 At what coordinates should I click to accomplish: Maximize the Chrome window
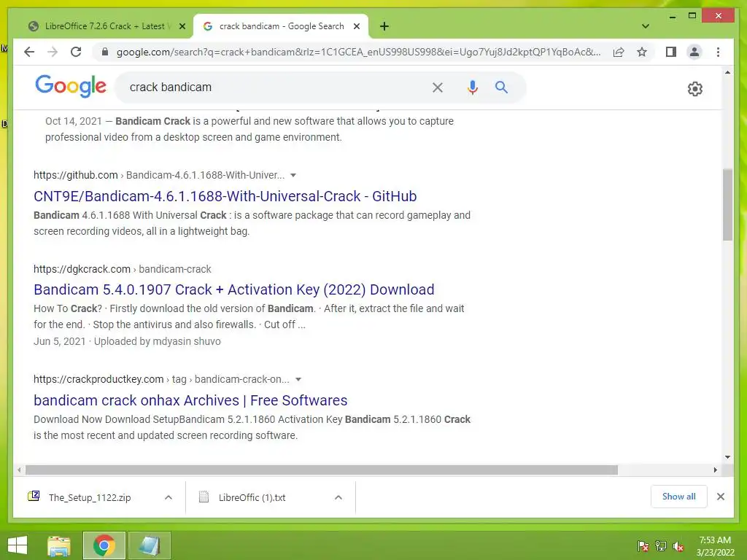(x=692, y=16)
